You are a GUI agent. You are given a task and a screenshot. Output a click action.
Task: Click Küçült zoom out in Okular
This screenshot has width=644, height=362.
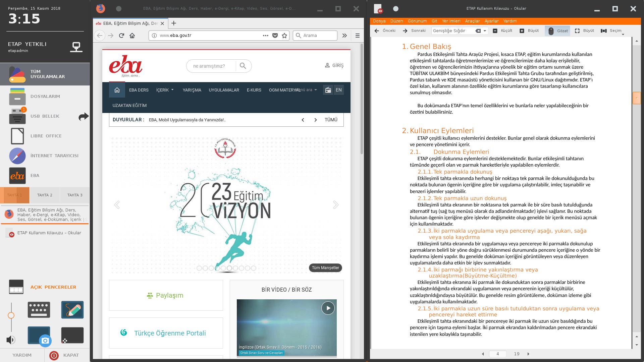click(502, 31)
